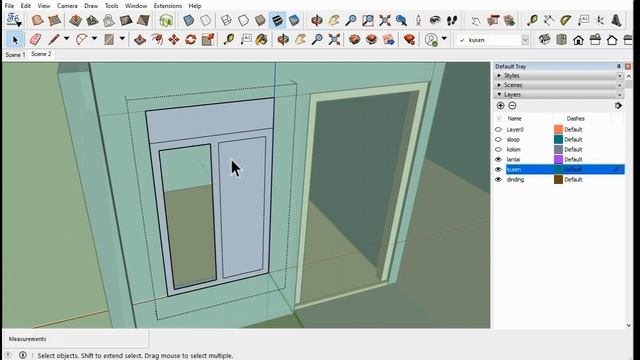Screen dimensions: 640x360
Task: Open the Draw menu
Action: tap(91, 6)
